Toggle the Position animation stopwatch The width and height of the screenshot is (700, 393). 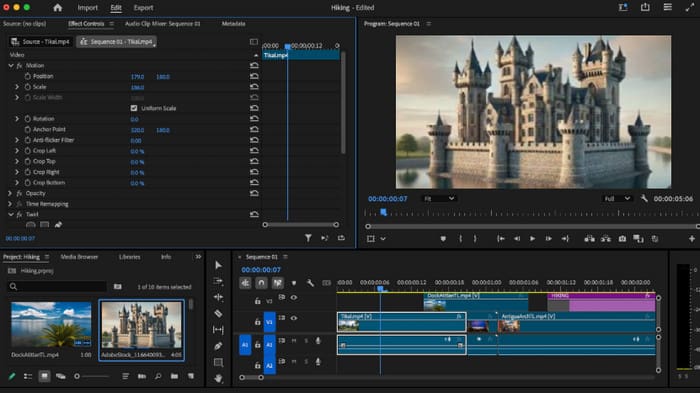pyautogui.click(x=28, y=76)
